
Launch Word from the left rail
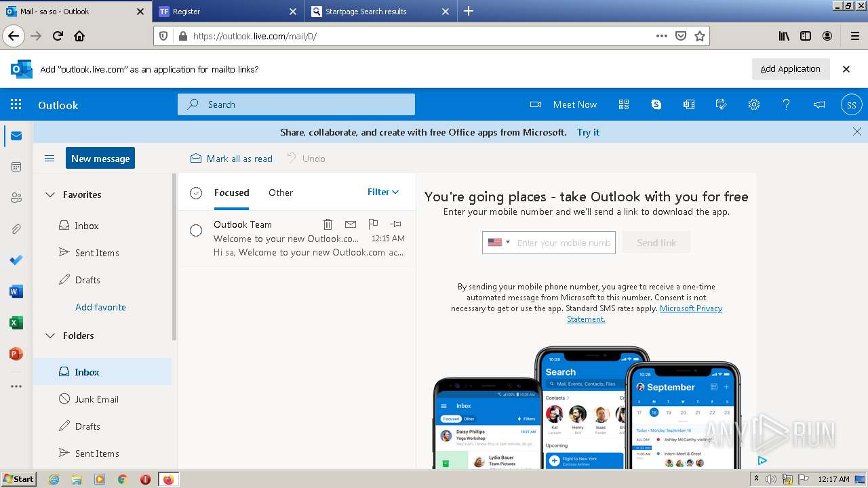pyautogui.click(x=16, y=291)
